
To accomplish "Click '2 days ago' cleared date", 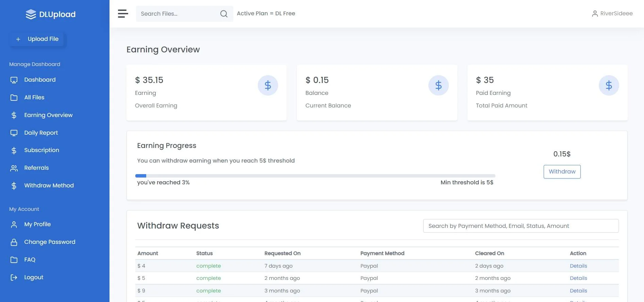I will (x=489, y=266).
